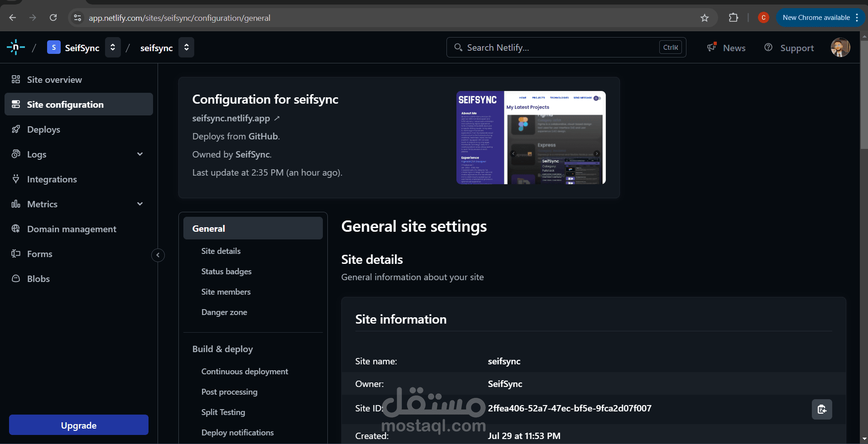This screenshot has width=868, height=444.
Task: Click the browser forward arrow
Action: coord(33,18)
